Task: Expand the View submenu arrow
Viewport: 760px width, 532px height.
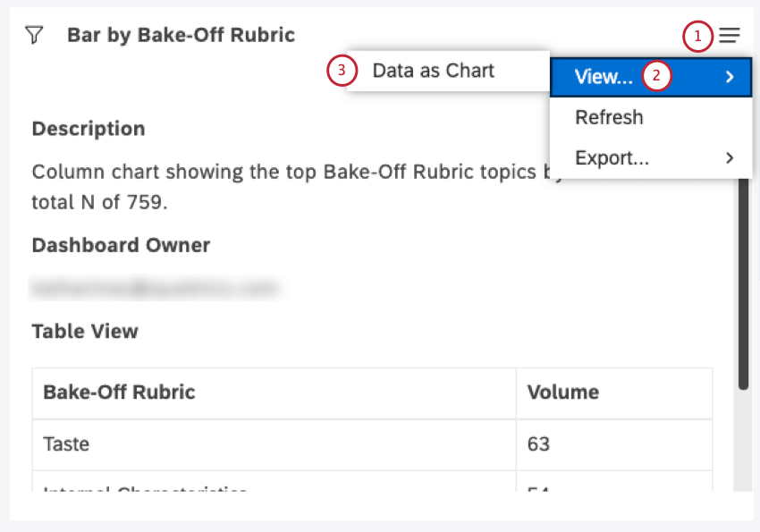Action: [730, 77]
